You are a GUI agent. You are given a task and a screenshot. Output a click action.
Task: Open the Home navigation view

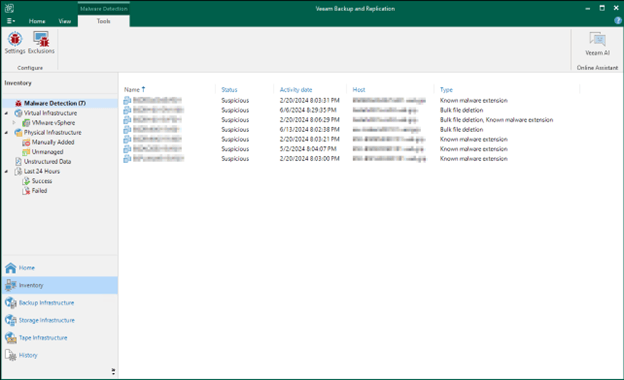point(60,268)
